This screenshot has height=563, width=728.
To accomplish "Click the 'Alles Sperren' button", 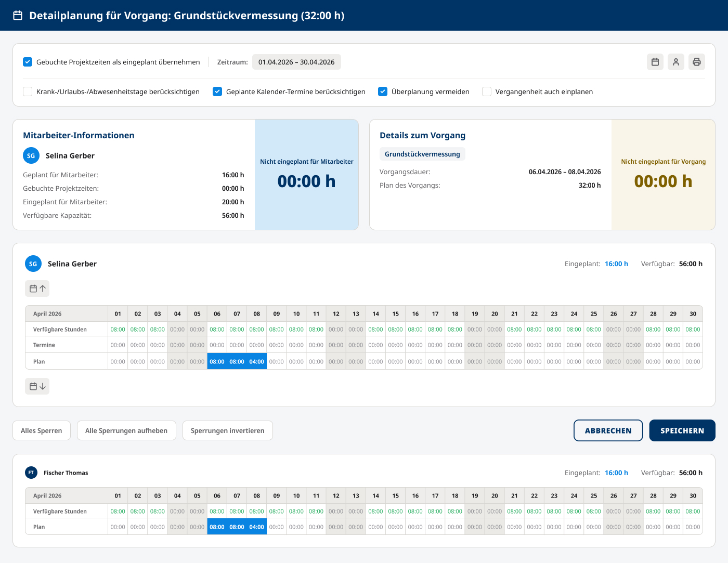I will (x=42, y=430).
